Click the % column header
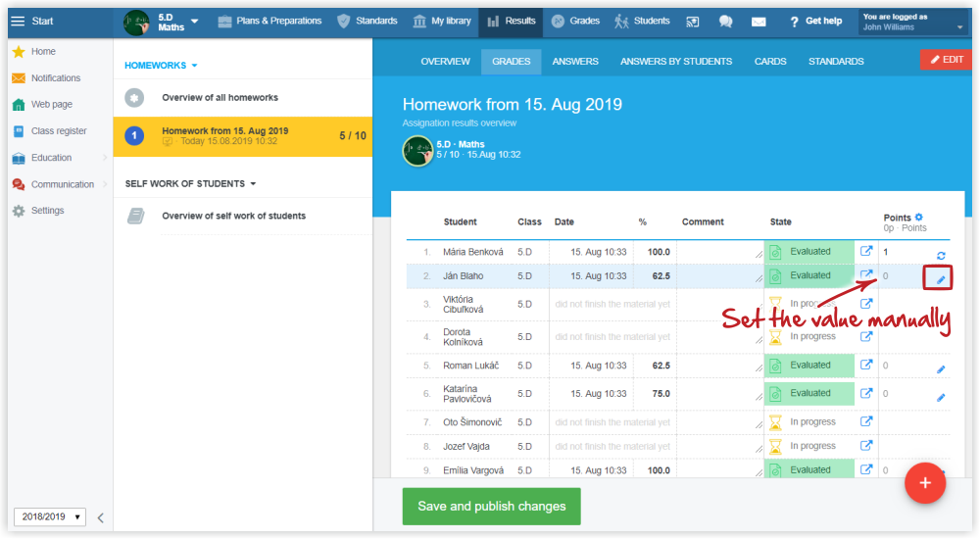The height and width of the screenshot is (539, 980). [x=643, y=222]
